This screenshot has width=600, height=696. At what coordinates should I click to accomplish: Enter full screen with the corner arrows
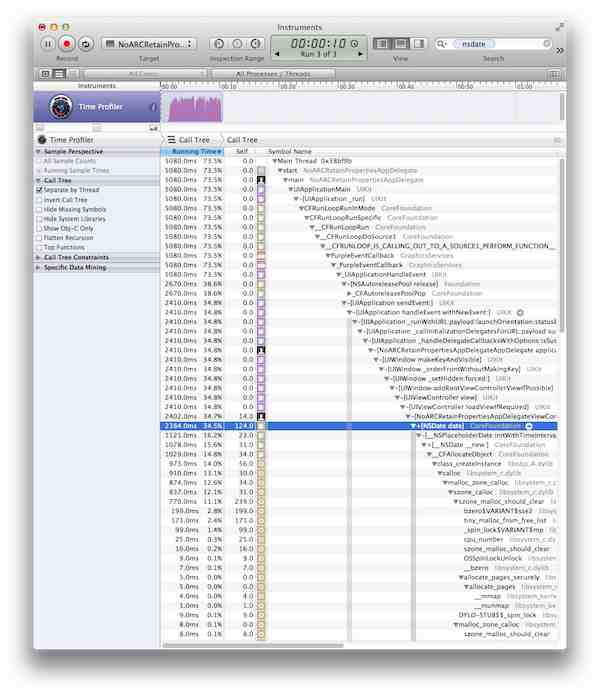(560, 27)
